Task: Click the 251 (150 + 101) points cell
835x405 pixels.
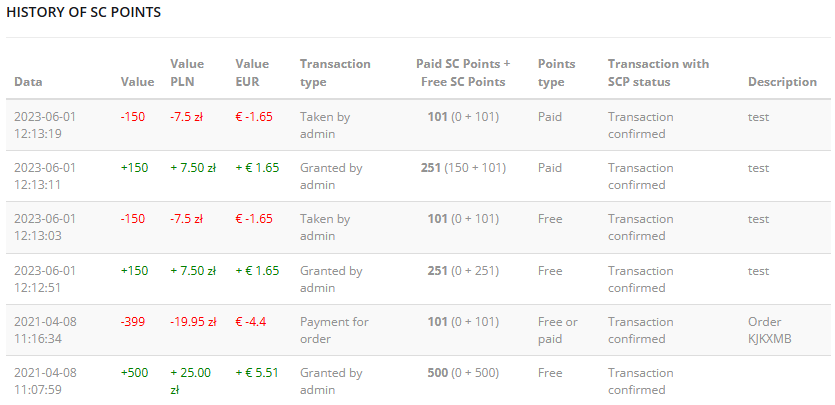Action: 463,168
